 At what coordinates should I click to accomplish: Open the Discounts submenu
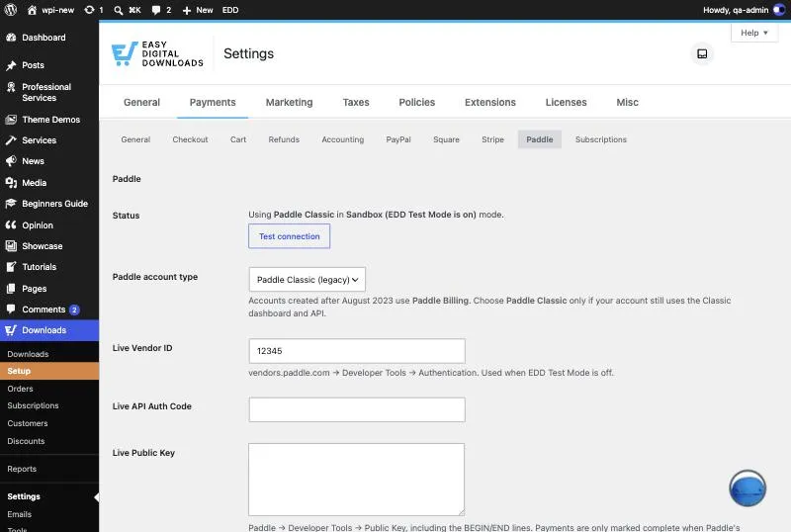point(26,441)
